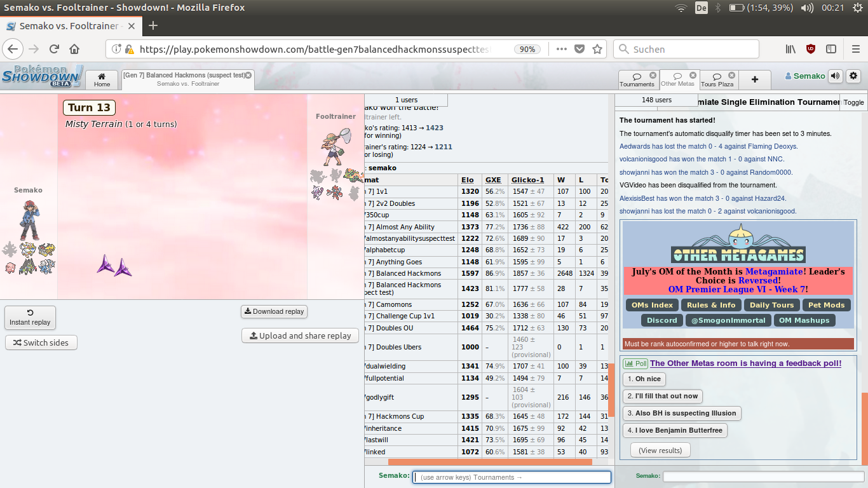The image size is (868, 488).
Task: Open Firefox library icon
Action: [791, 49]
